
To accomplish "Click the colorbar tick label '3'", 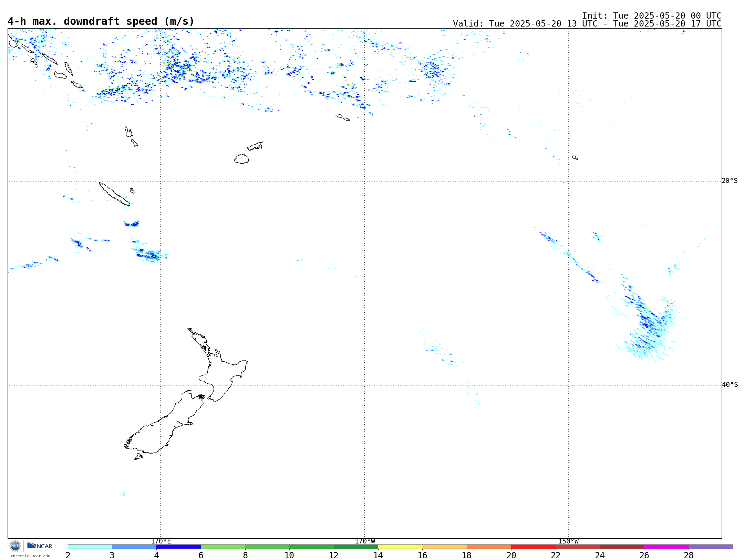I will click(x=112, y=555).
